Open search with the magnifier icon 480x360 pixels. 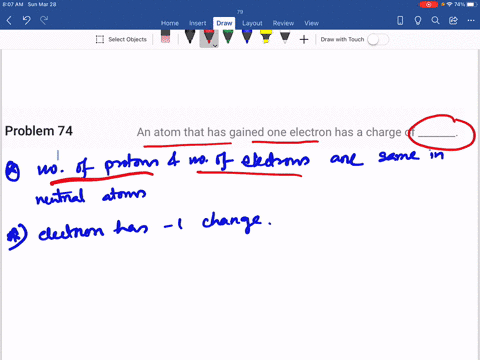[435, 21]
